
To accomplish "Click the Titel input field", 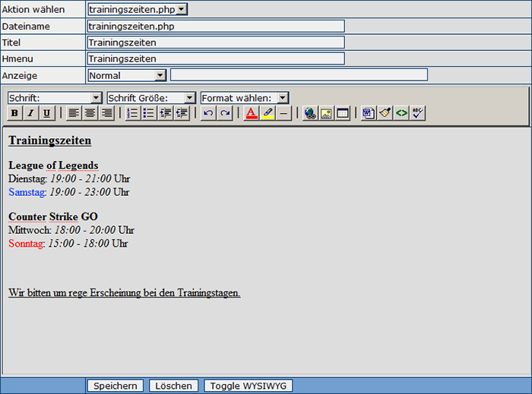I will [x=216, y=43].
